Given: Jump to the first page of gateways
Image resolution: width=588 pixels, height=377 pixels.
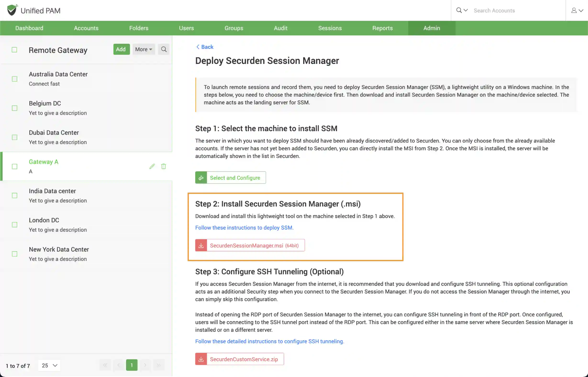Looking at the screenshot, I should pos(105,365).
